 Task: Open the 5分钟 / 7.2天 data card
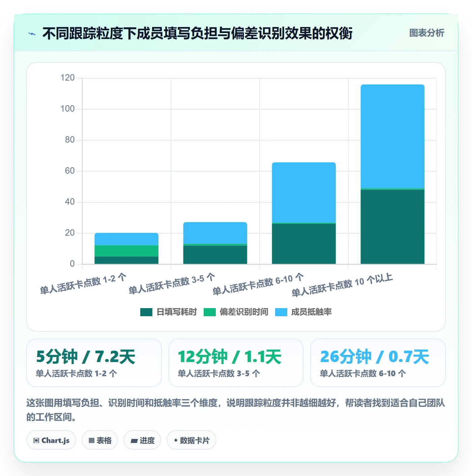(94, 363)
